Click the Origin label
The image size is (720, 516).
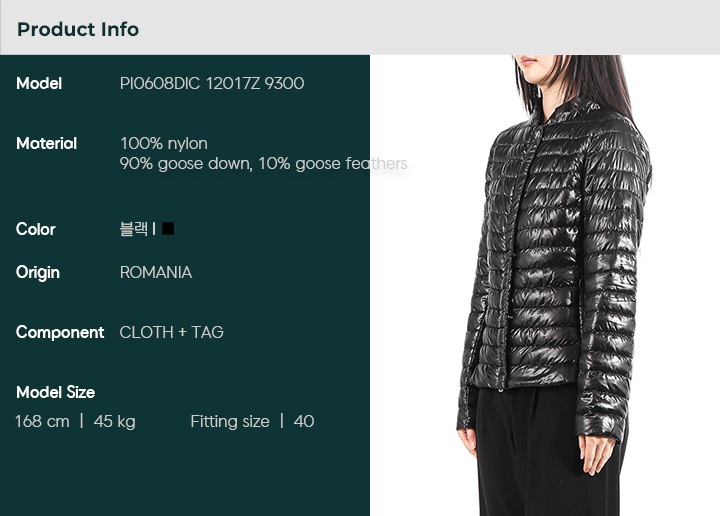pos(38,273)
